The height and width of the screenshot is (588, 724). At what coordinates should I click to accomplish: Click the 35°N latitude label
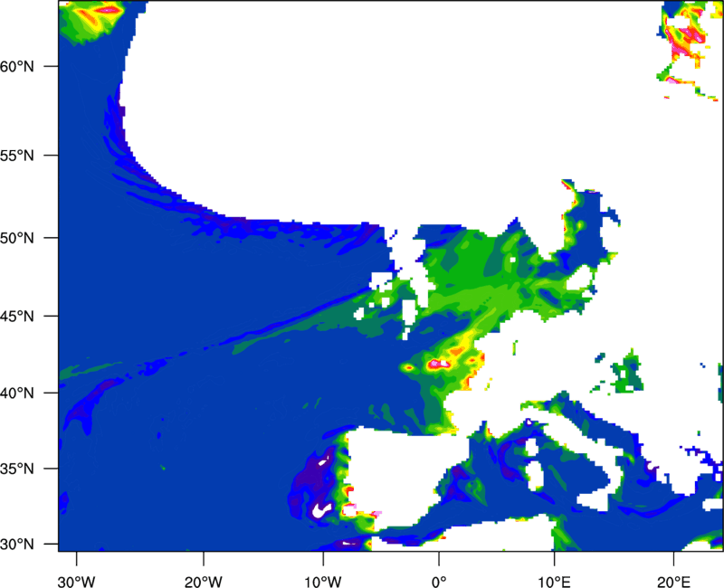click(17, 469)
